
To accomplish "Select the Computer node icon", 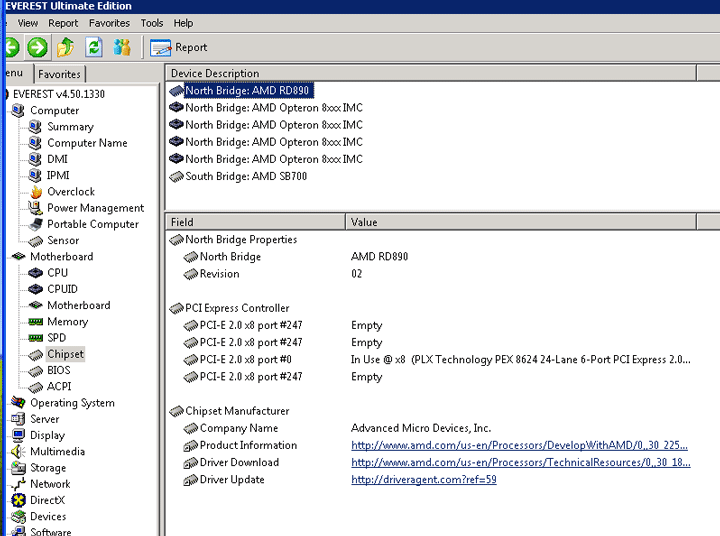I will [18, 110].
